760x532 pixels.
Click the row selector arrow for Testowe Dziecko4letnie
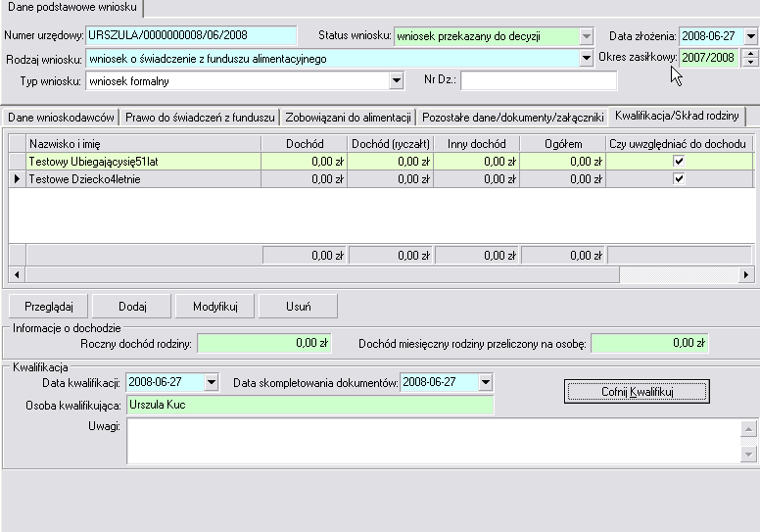point(17,178)
